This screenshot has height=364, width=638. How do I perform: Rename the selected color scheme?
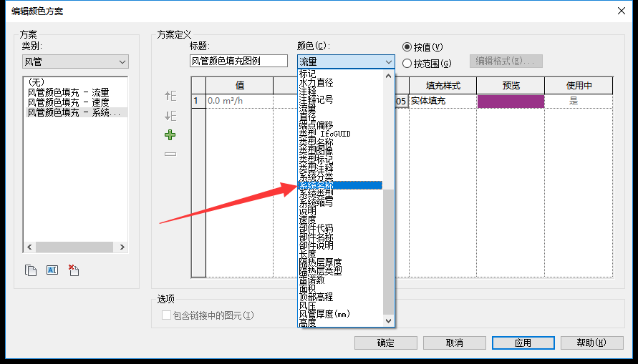(52, 270)
